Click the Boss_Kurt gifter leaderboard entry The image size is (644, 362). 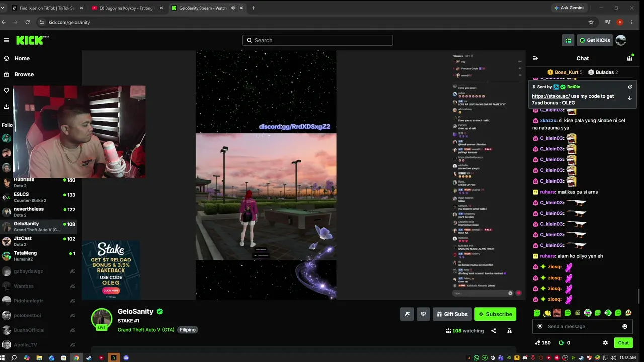point(565,72)
